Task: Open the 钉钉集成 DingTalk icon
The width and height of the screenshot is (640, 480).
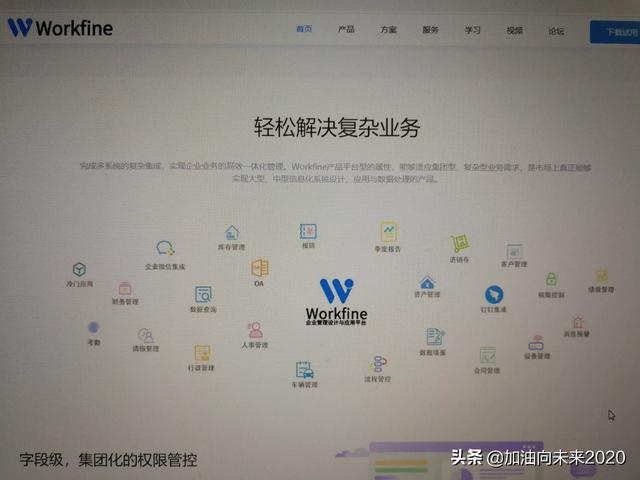Action: tap(494, 294)
